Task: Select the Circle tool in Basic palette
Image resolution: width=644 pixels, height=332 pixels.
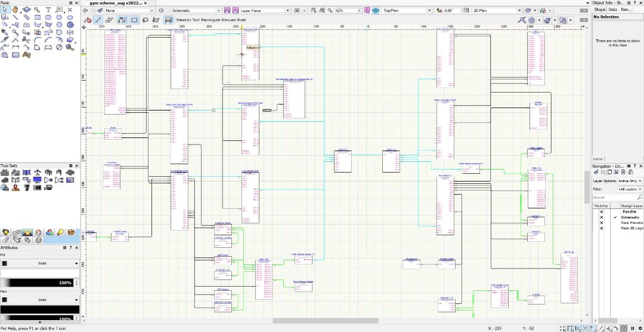Action: pos(60,18)
